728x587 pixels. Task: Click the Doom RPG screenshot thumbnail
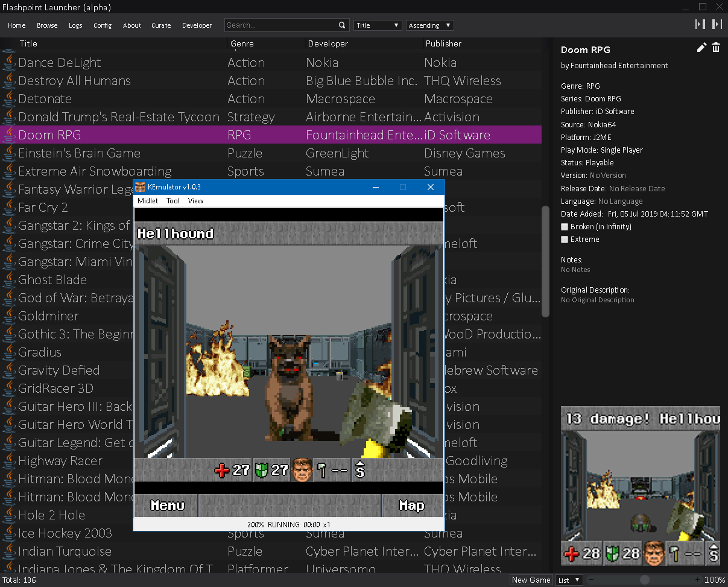(x=641, y=486)
